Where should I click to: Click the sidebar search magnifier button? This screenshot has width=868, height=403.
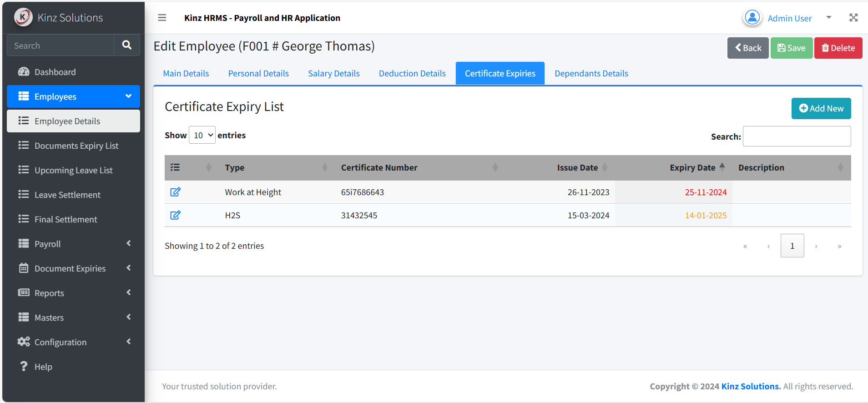(x=127, y=45)
